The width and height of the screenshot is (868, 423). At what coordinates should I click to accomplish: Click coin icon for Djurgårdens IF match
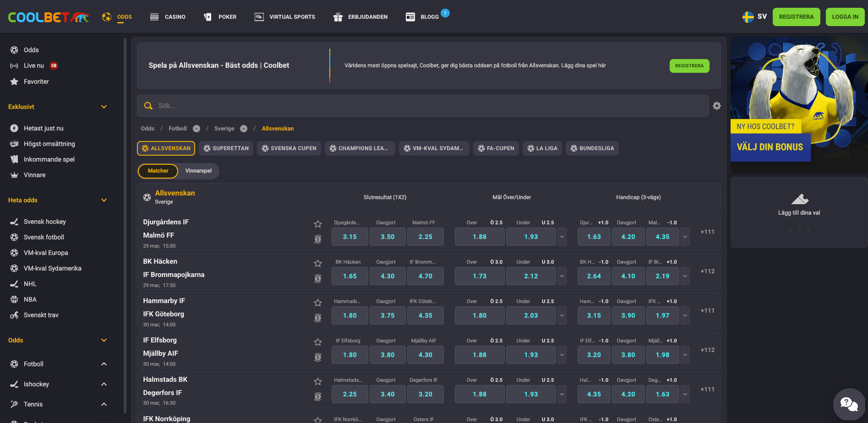tap(318, 239)
